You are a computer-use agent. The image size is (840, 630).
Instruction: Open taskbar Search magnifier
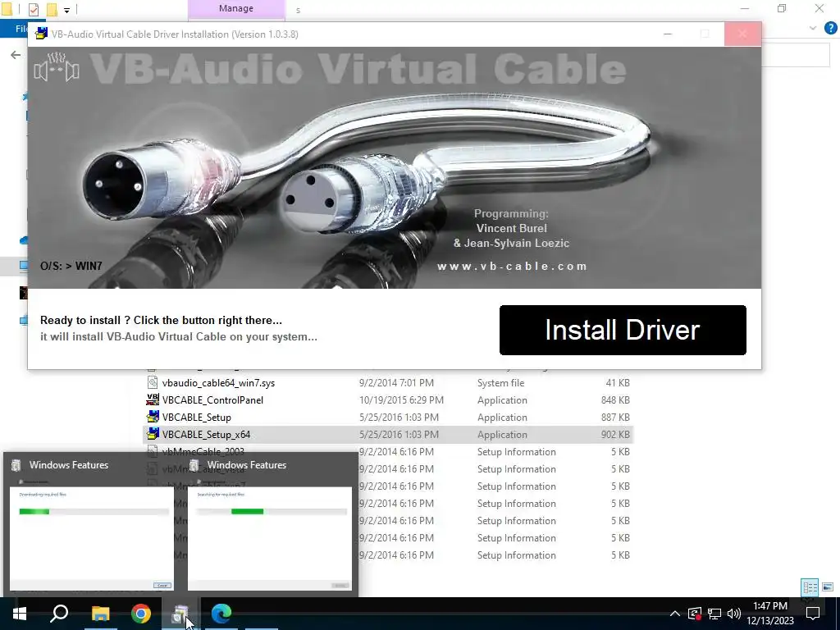click(x=59, y=614)
